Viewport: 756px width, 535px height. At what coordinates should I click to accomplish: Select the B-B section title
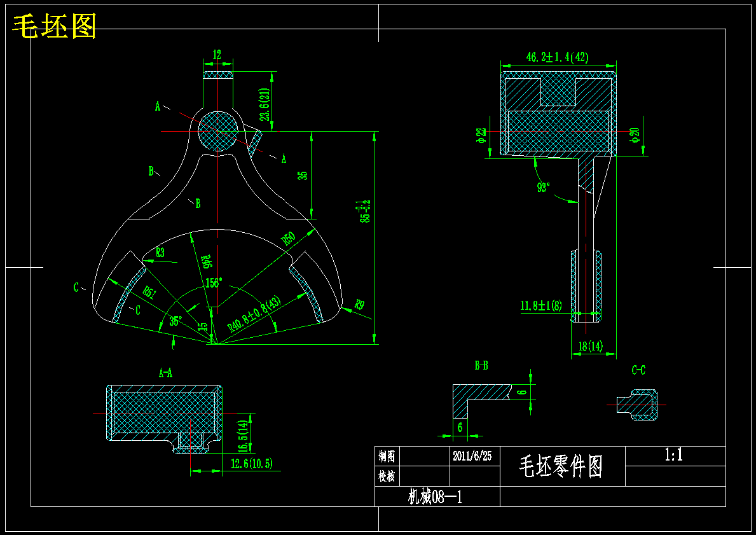click(x=481, y=366)
